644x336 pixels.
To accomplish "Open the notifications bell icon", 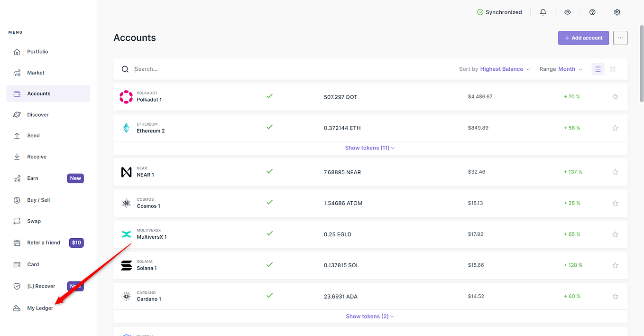I will [x=543, y=12].
